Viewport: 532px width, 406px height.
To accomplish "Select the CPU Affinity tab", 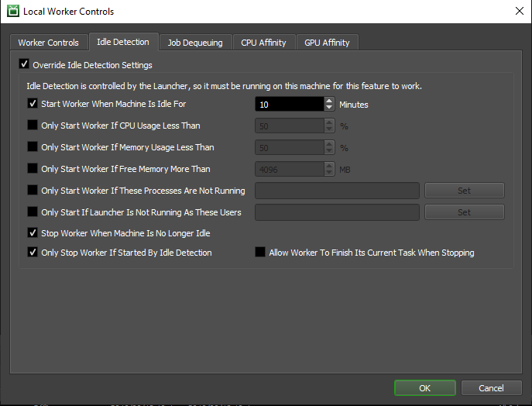I will (263, 43).
